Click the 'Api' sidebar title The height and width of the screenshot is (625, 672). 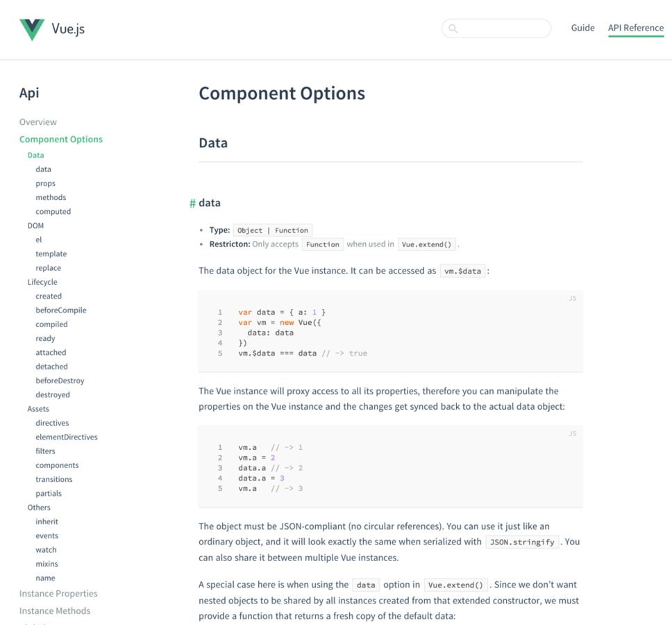29,93
